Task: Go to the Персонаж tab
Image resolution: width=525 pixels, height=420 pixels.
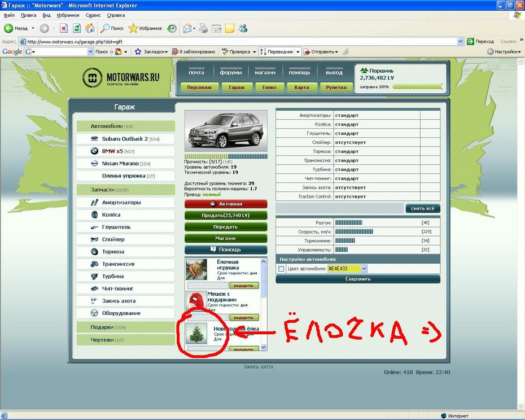Action: [x=199, y=88]
